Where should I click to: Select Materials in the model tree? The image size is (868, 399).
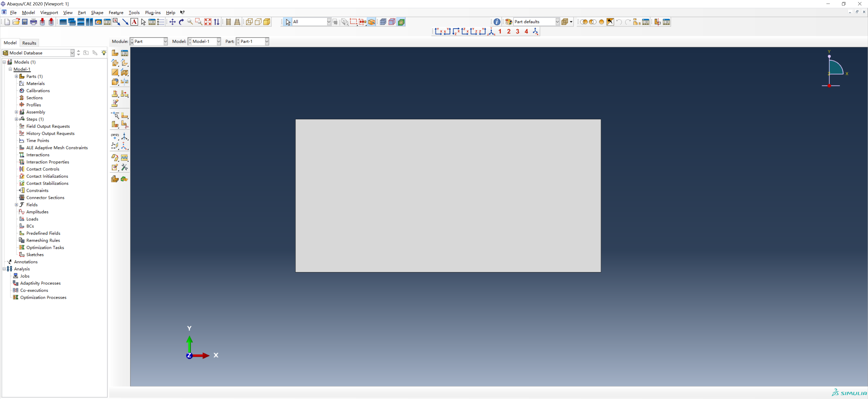coord(35,83)
